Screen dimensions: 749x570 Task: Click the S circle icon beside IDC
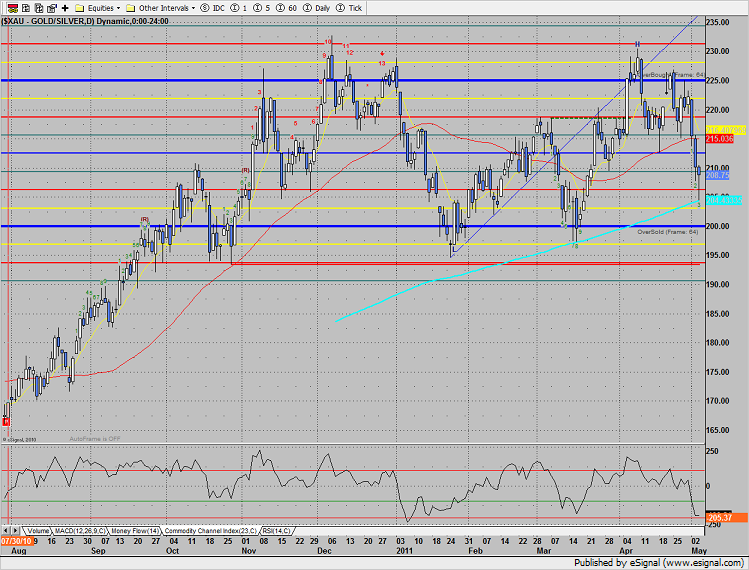[x=205, y=8]
